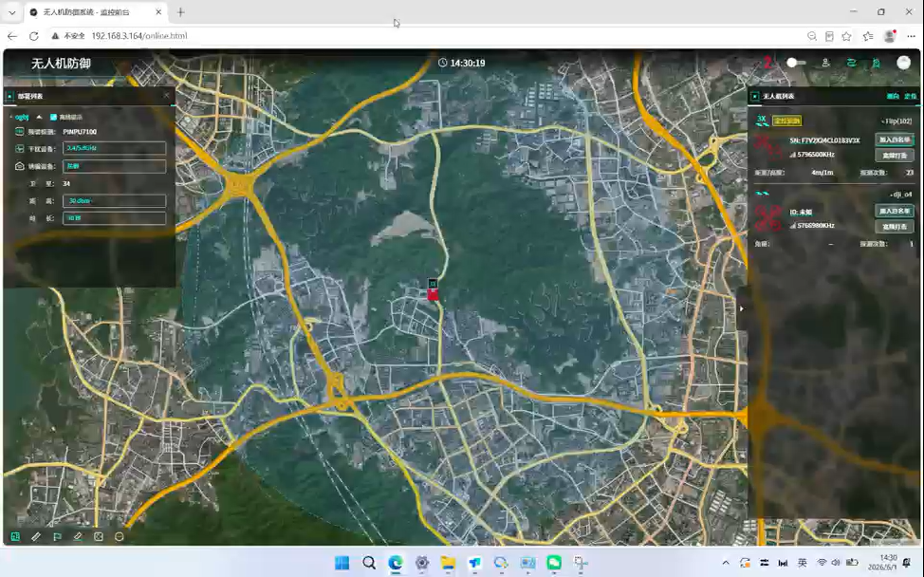The height and width of the screenshot is (577, 924).
Task: Click the teal map grid icon in bottom toolbar
Action: click(x=15, y=537)
